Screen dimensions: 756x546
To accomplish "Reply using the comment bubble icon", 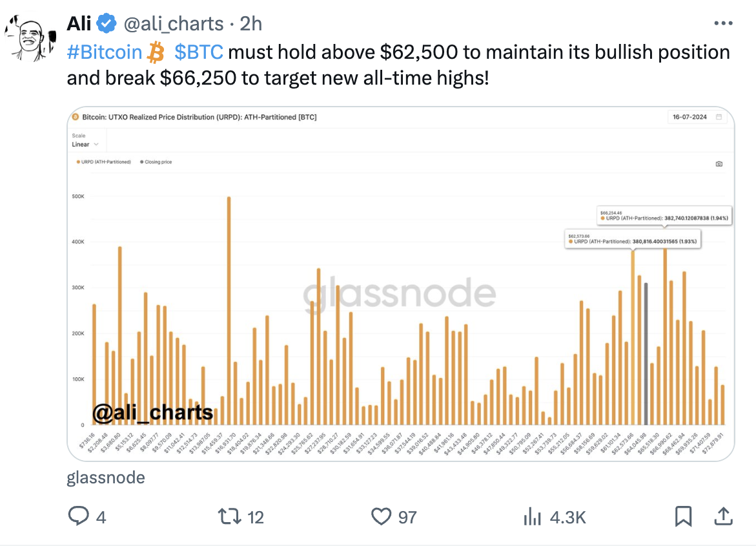I will click(x=78, y=516).
